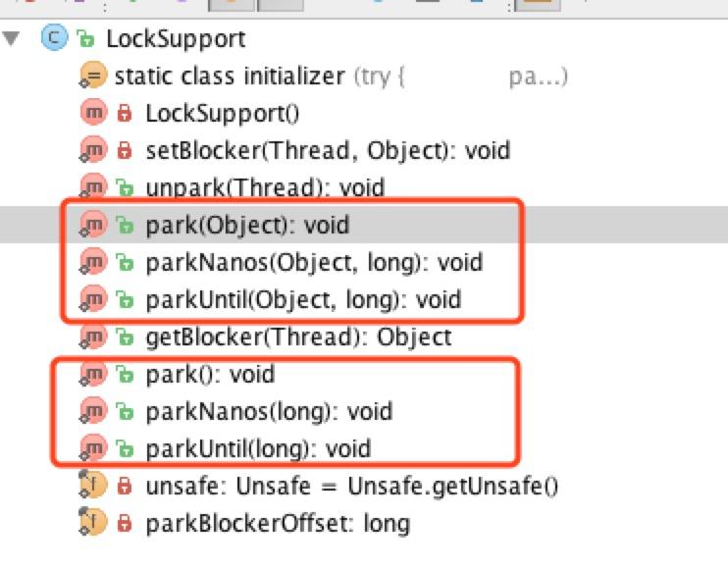Click the parkBlockerOffset field icon
The image size is (728, 571).
coord(93,522)
